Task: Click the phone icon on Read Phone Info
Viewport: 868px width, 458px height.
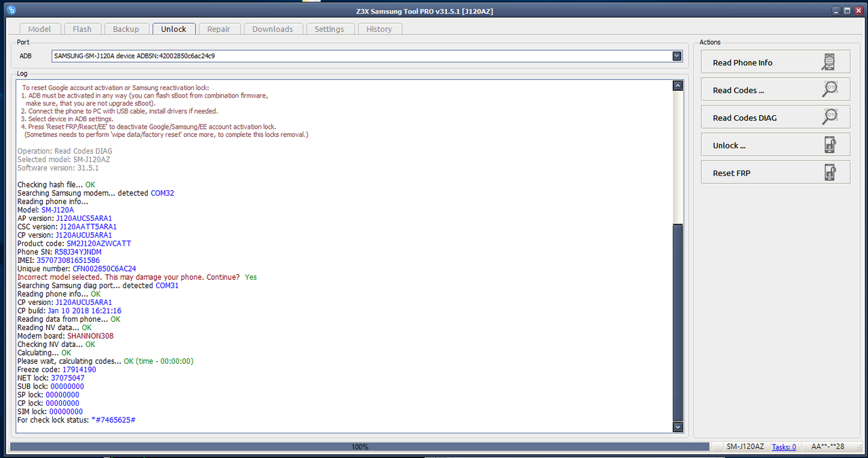Action: point(829,62)
